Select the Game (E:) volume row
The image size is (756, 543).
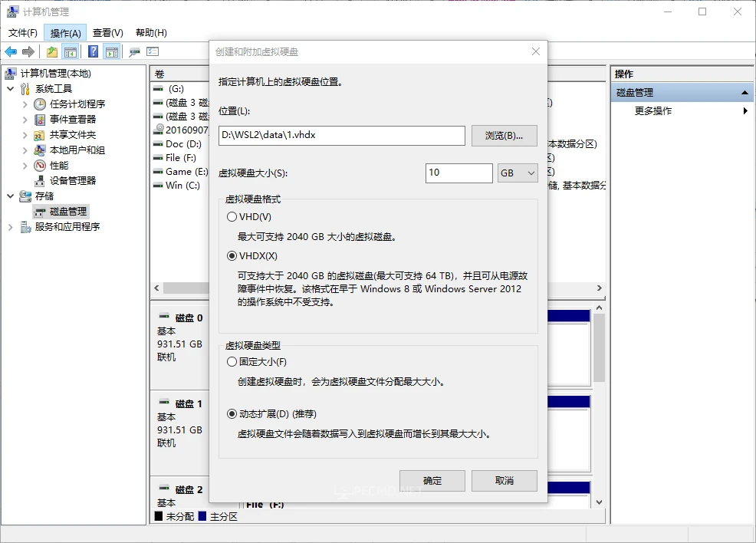coord(180,172)
